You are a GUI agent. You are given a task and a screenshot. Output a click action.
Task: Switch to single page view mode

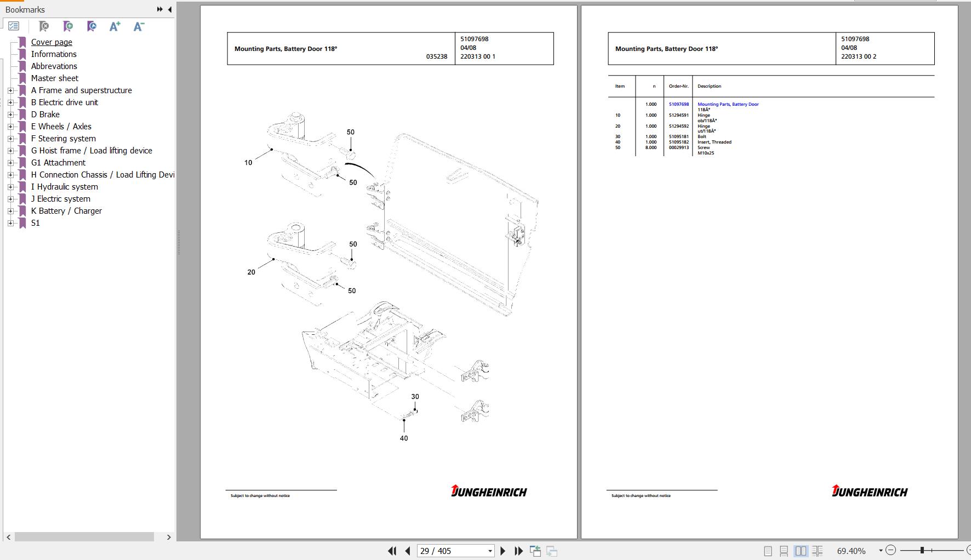coord(768,551)
